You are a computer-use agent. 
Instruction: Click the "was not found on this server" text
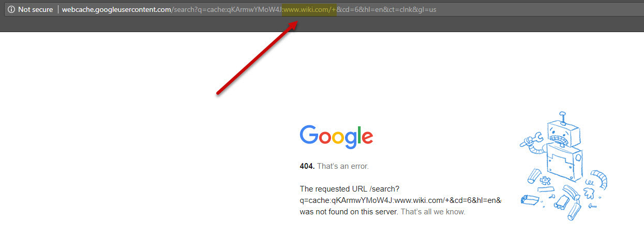coord(349,212)
